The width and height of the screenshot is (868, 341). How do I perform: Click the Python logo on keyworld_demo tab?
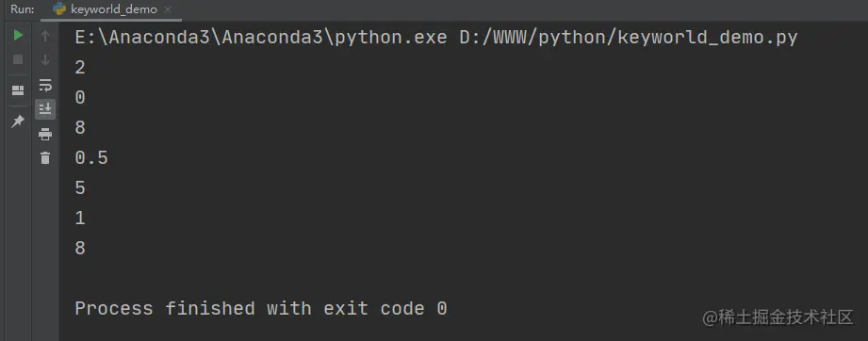[x=59, y=8]
